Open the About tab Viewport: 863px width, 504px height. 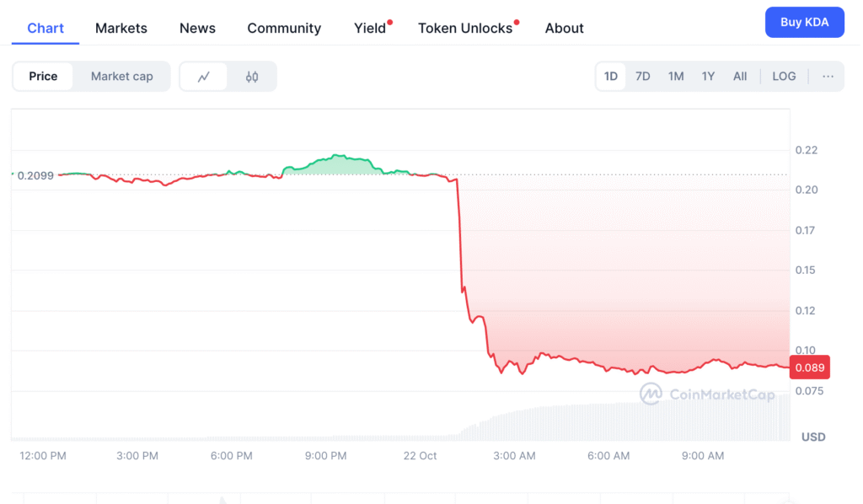point(564,29)
